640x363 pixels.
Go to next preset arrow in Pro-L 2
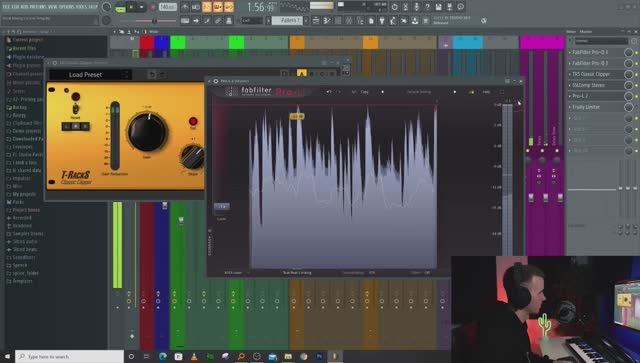(x=455, y=92)
